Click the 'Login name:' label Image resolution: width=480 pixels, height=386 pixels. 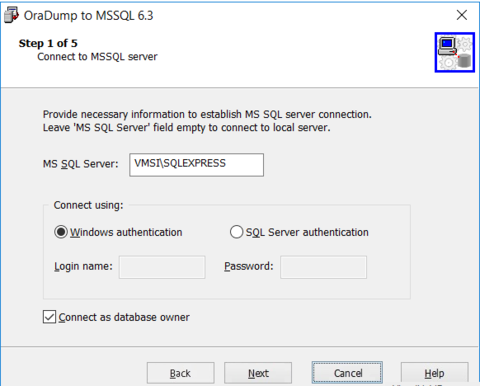[83, 266]
